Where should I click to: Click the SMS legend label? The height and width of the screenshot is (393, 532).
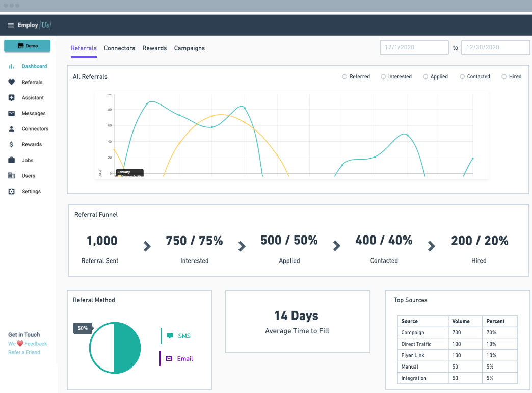184,336
